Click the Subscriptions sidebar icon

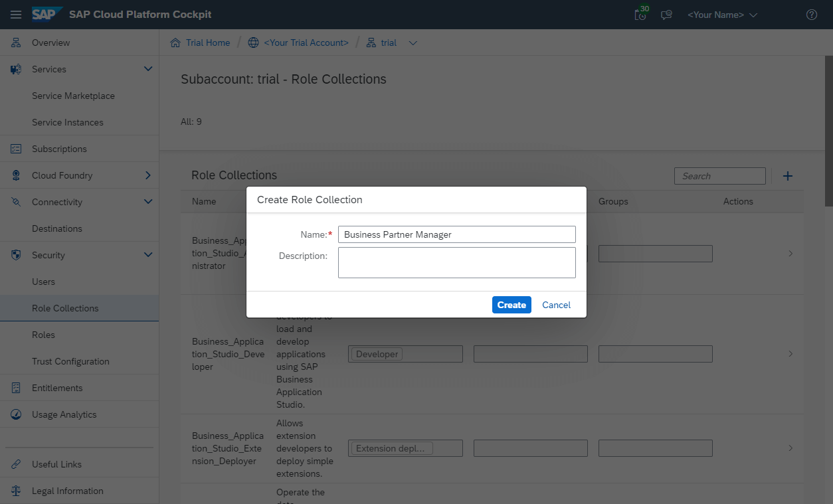point(16,149)
